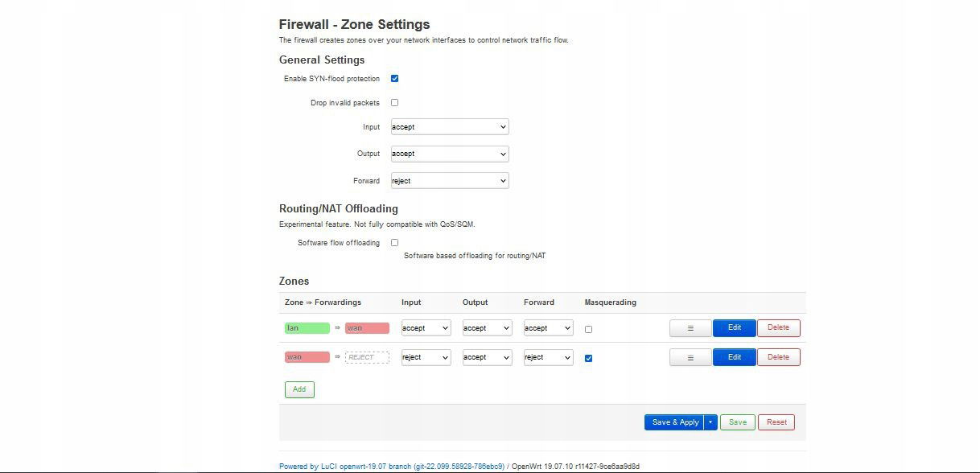The height and width of the screenshot is (473, 980).
Task: Change the wan zone Input dropdown
Action: [426, 357]
